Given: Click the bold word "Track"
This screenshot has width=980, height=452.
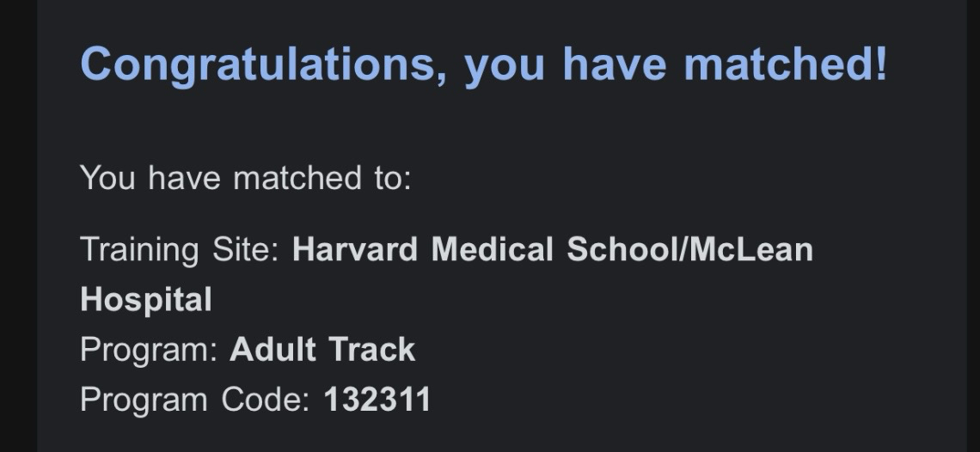Looking at the screenshot, I should pos(372,350).
